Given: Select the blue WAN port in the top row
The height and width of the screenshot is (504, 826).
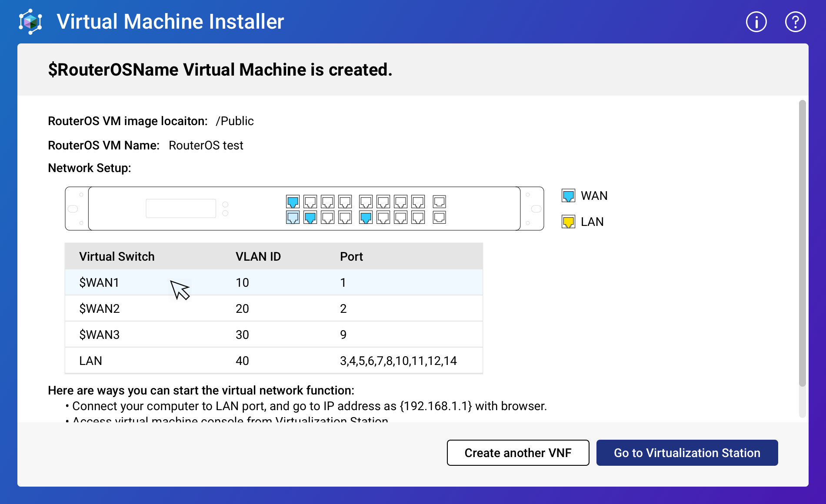Looking at the screenshot, I should (293, 202).
